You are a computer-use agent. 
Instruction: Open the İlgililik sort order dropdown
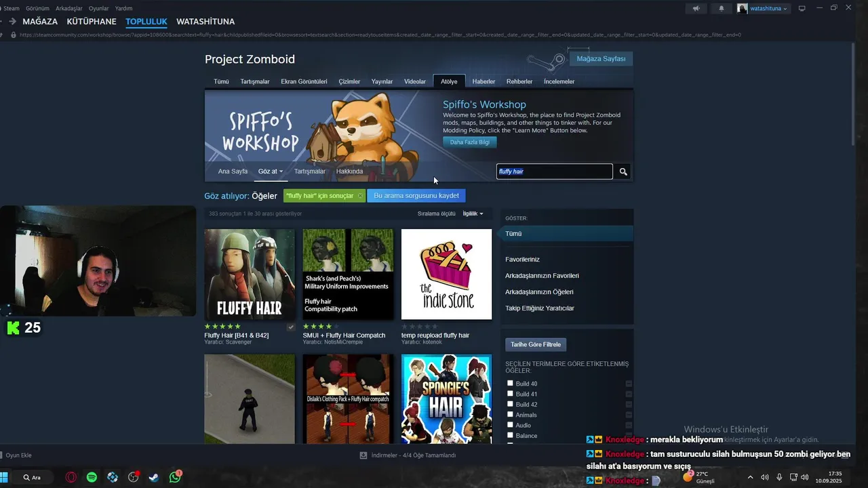click(x=473, y=213)
